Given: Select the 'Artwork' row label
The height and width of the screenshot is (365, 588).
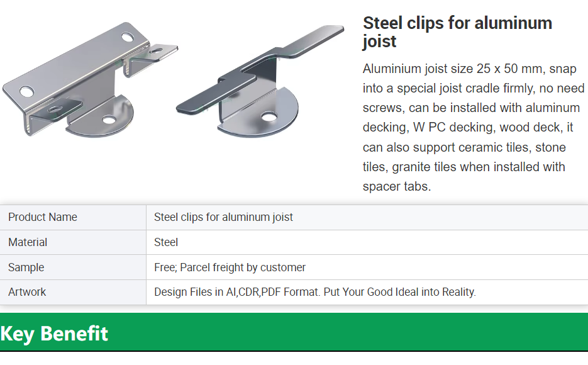Looking at the screenshot, I should (73, 292).
